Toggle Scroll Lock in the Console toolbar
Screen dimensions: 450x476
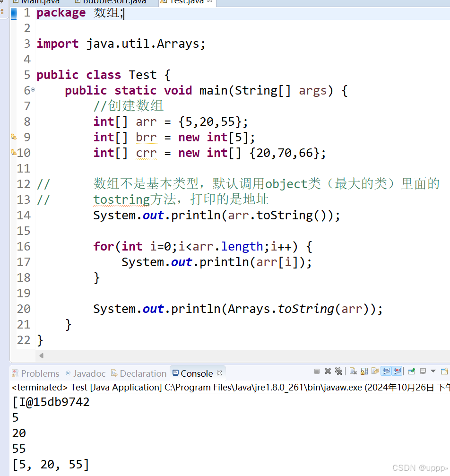(364, 371)
